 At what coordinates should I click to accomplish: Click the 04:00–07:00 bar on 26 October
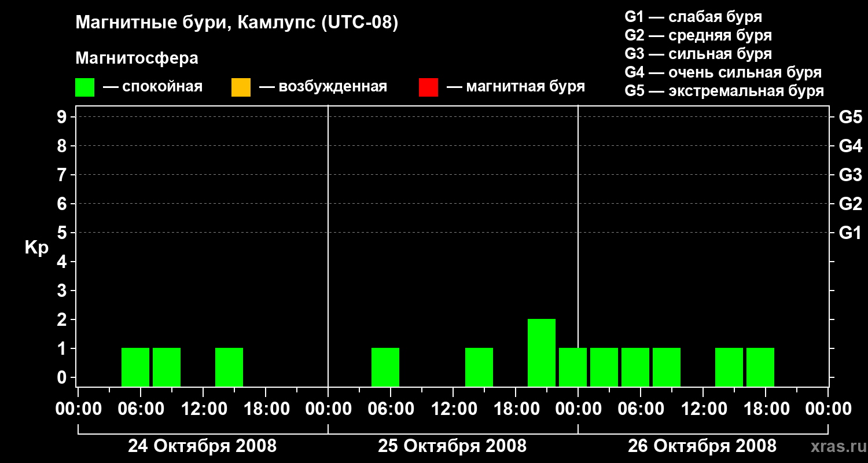coord(635,367)
